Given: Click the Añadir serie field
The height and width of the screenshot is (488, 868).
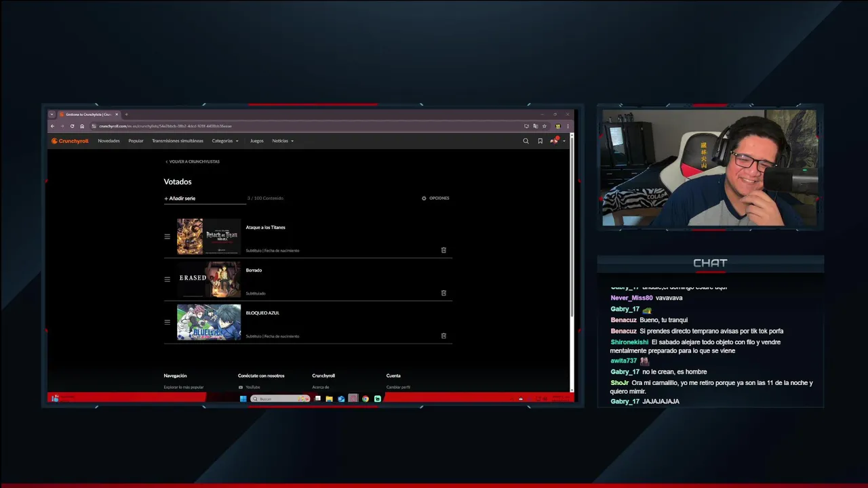Looking at the screenshot, I should pyautogui.click(x=205, y=199).
